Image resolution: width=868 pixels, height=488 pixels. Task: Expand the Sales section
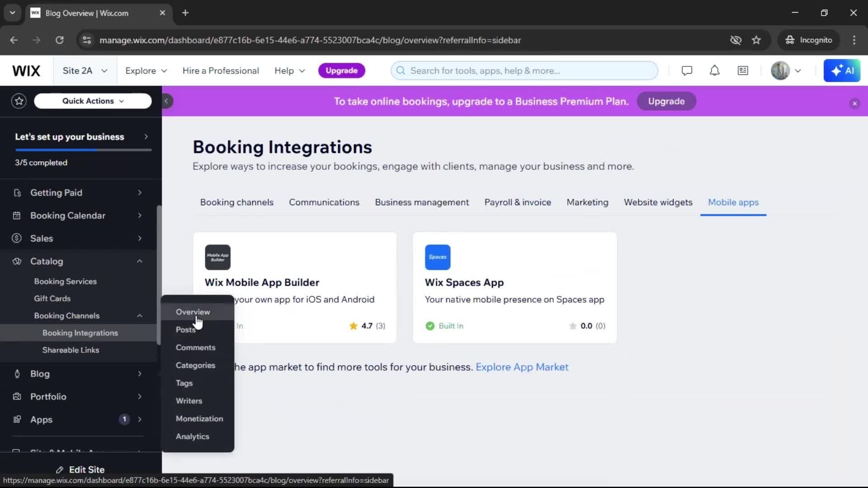point(140,239)
